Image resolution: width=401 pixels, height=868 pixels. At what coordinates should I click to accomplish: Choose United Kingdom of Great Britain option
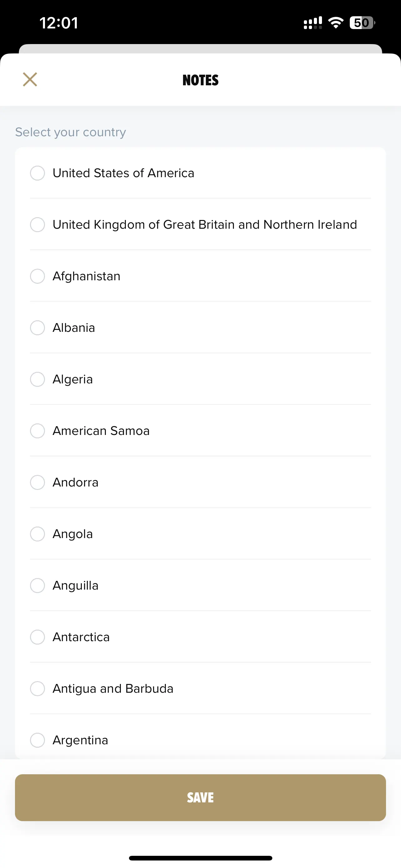pyautogui.click(x=37, y=224)
